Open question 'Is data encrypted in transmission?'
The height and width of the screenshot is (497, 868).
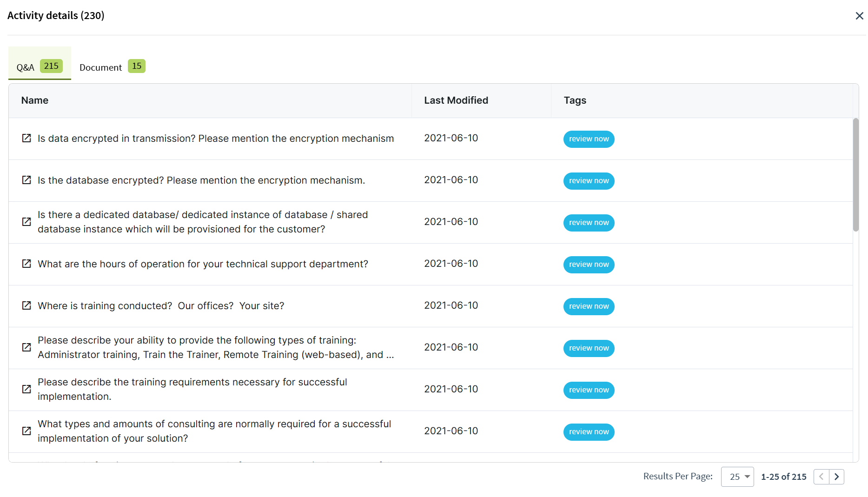click(216, 139)
